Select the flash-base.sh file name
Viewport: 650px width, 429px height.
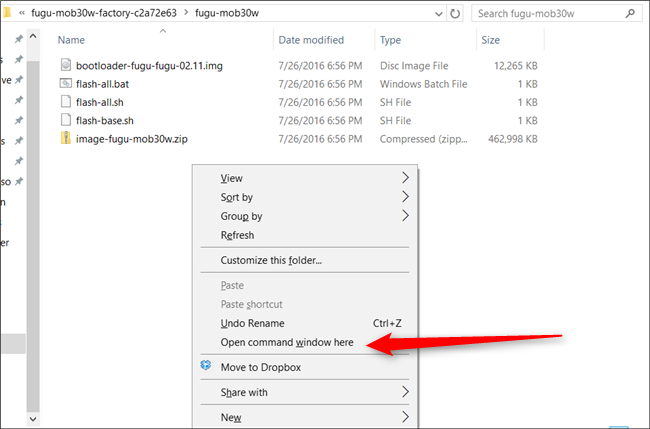click(x=104, y=120)
